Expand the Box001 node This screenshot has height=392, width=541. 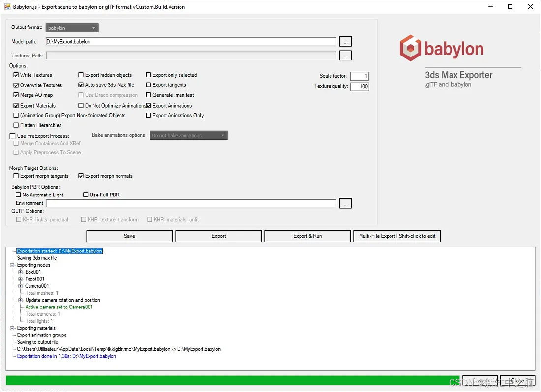[x=20, y=272]
